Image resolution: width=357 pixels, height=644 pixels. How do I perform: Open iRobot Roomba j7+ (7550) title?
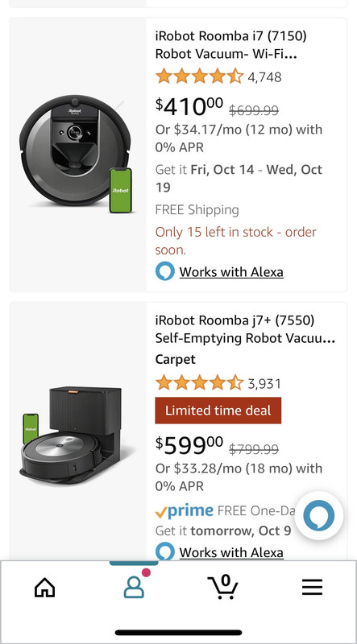click(245, 329)
